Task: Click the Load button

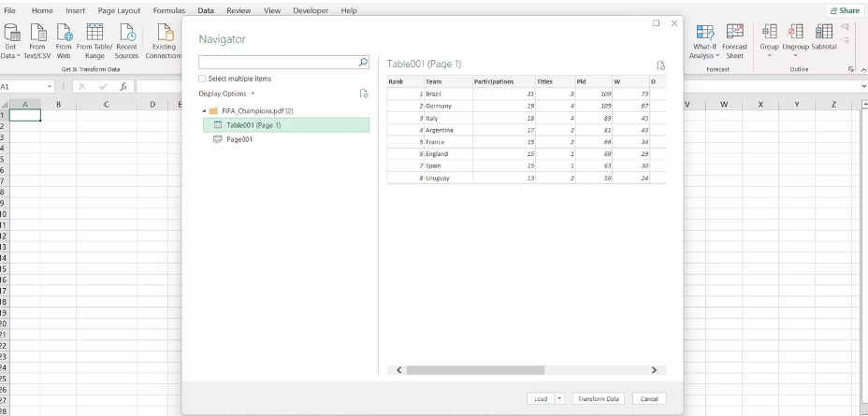Action: pyautogui.click(x=541, y=398)
